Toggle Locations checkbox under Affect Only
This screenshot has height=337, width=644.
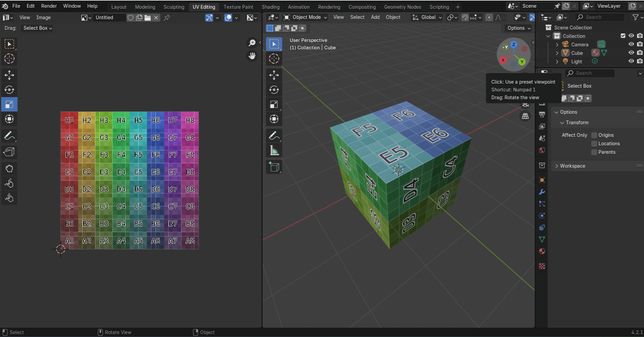click(x=594, y=144)
